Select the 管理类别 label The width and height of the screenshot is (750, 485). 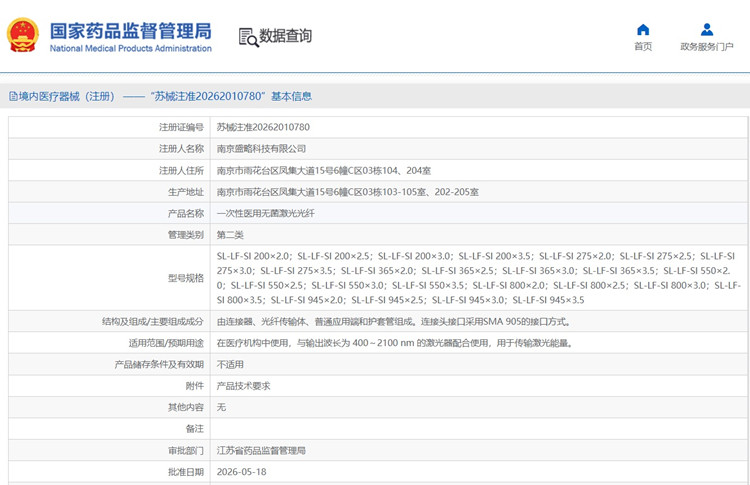(x=186, y=235)
